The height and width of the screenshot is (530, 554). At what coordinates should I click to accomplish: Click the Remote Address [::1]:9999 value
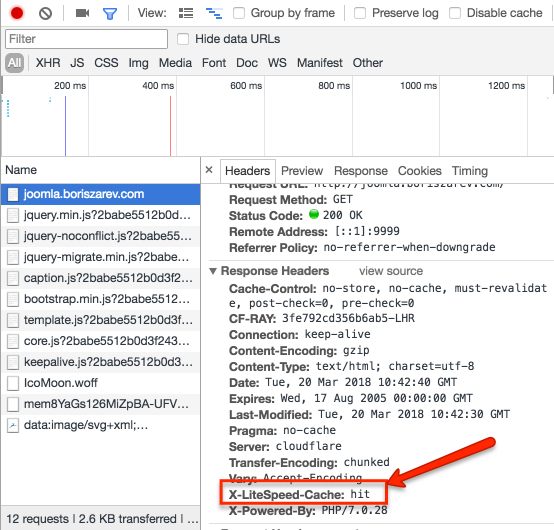367,231
